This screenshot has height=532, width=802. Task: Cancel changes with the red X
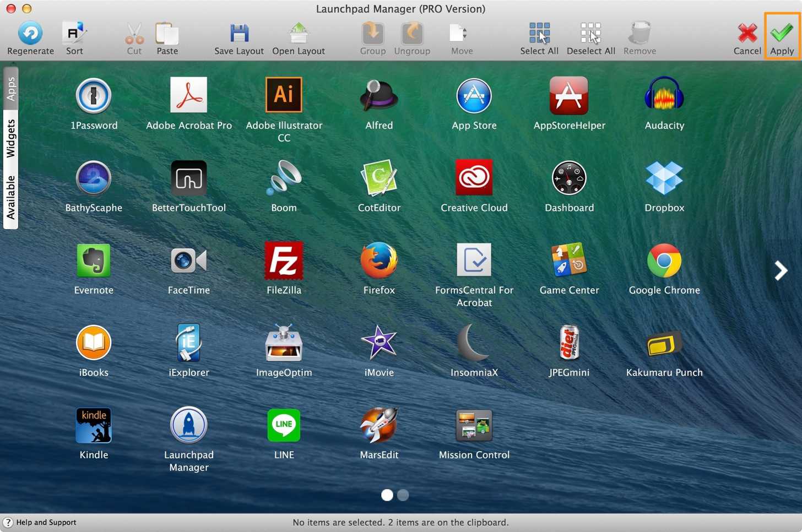pyautogui.click(x=747, y=34)
